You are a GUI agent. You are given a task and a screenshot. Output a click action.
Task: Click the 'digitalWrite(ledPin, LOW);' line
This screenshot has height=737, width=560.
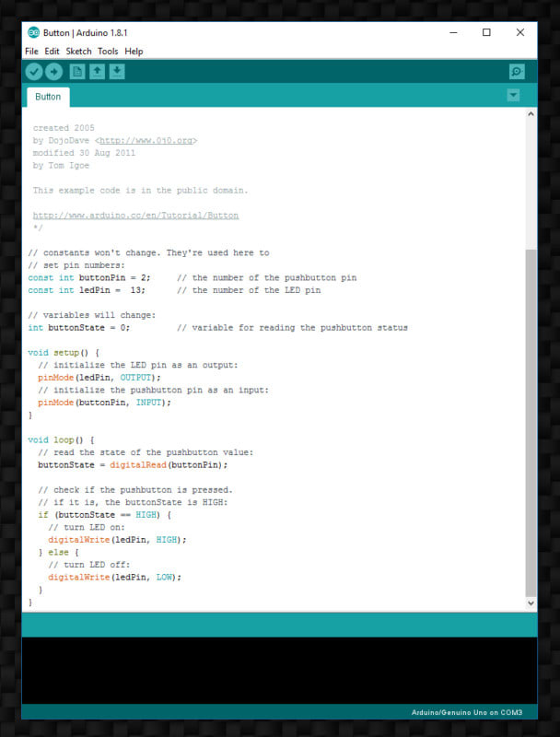point(114,577)
